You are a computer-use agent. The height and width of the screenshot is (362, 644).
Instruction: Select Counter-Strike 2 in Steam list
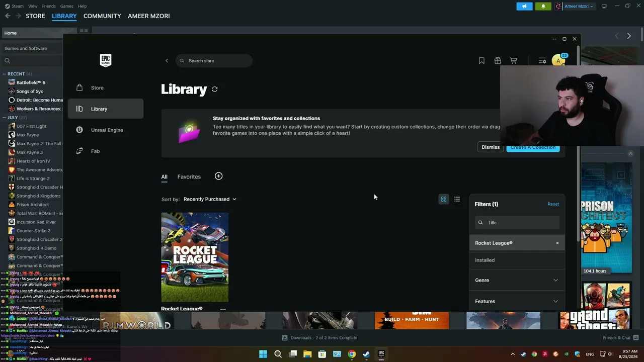point(33,231)
